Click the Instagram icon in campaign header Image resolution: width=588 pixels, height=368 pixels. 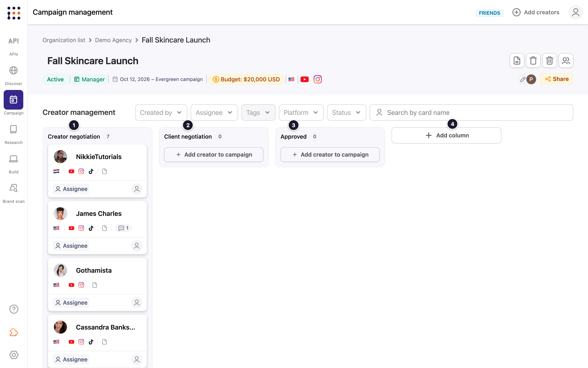click(x=317, y=79)
